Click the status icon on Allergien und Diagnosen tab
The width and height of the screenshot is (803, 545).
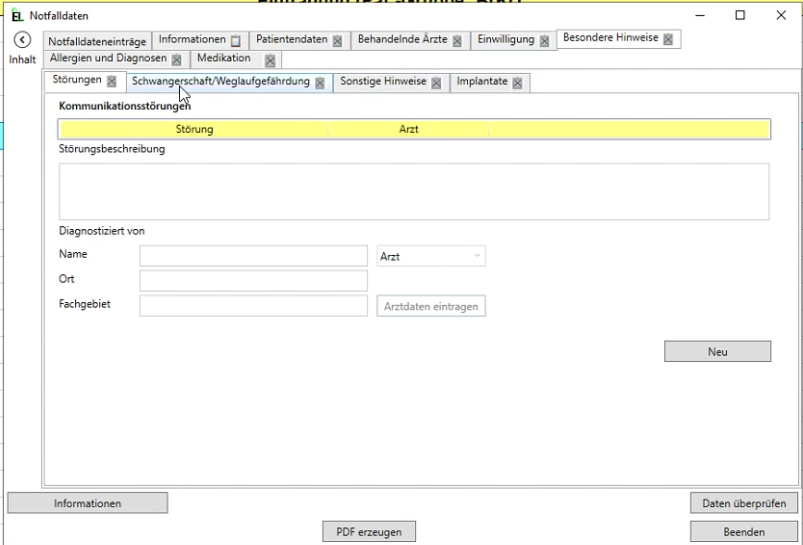click(177, 60)
